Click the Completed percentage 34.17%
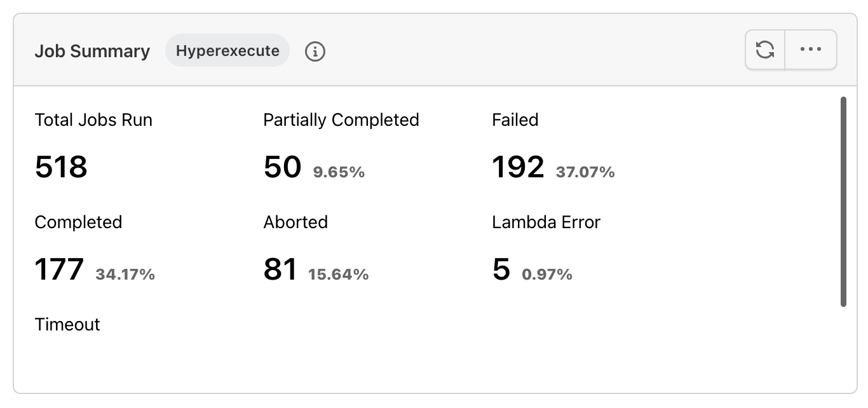868x408 pixels. 125,275
